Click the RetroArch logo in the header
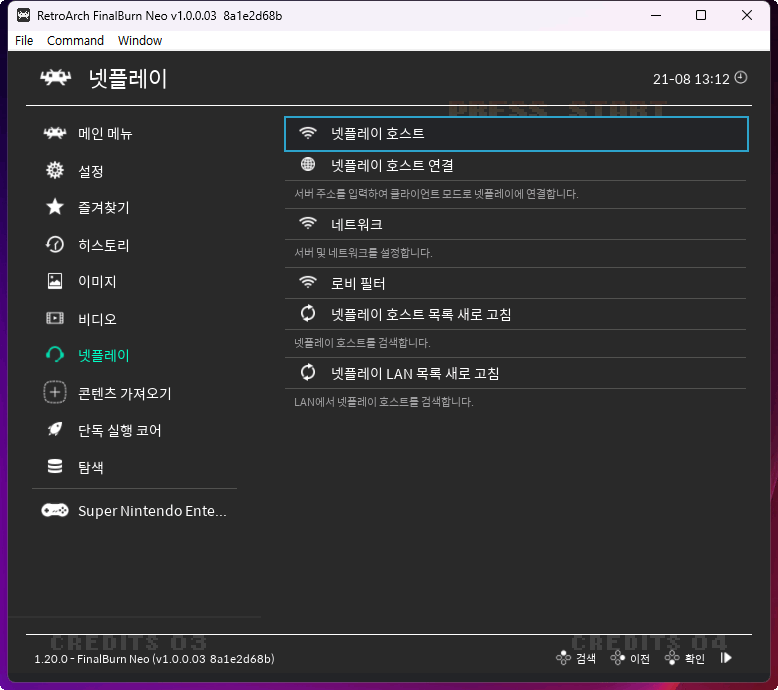This screenshot has height=690, width=778. [55, 77]
